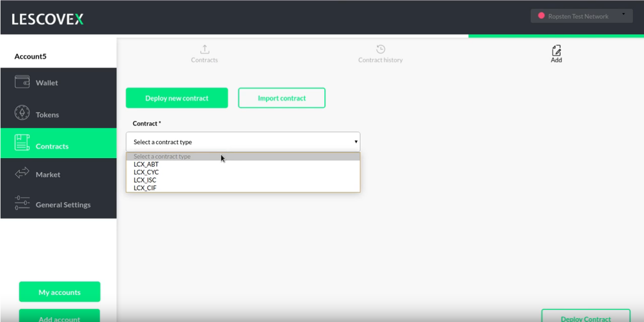The image size is (644, 322).
Task: Pick the LCX_ISC option
Action: [243, 180]
